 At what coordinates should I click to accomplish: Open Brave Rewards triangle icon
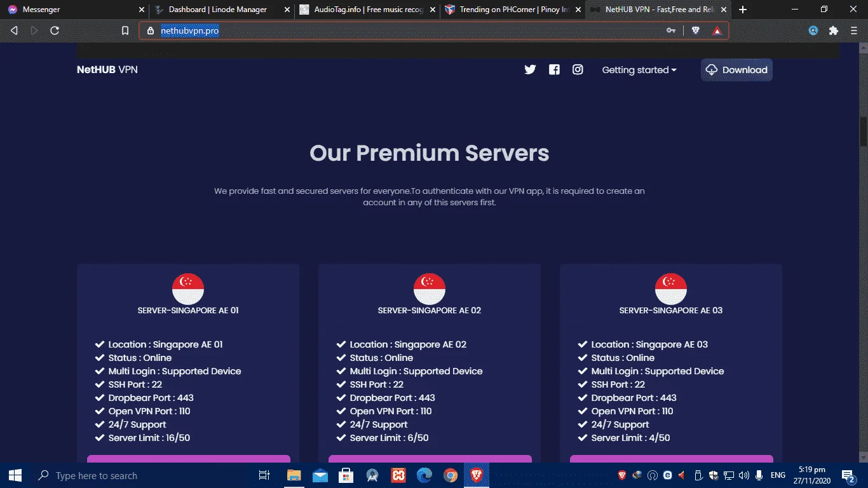(717, 30)
